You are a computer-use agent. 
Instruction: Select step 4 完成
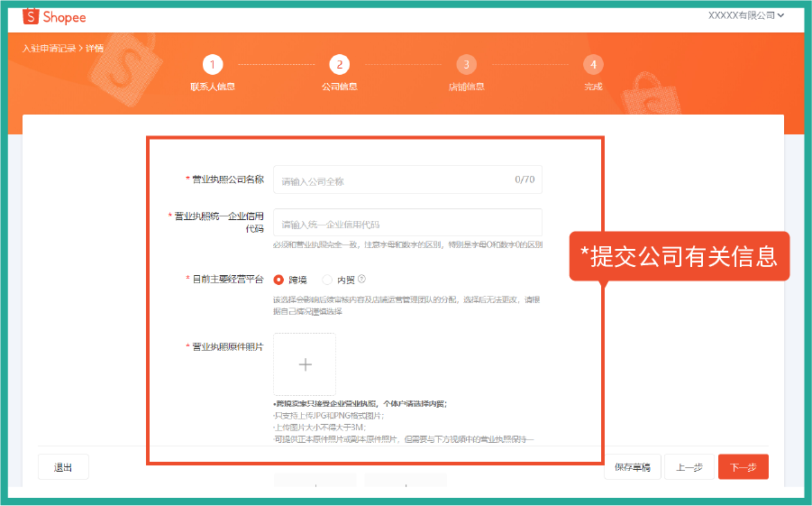(x=593, y=73)
